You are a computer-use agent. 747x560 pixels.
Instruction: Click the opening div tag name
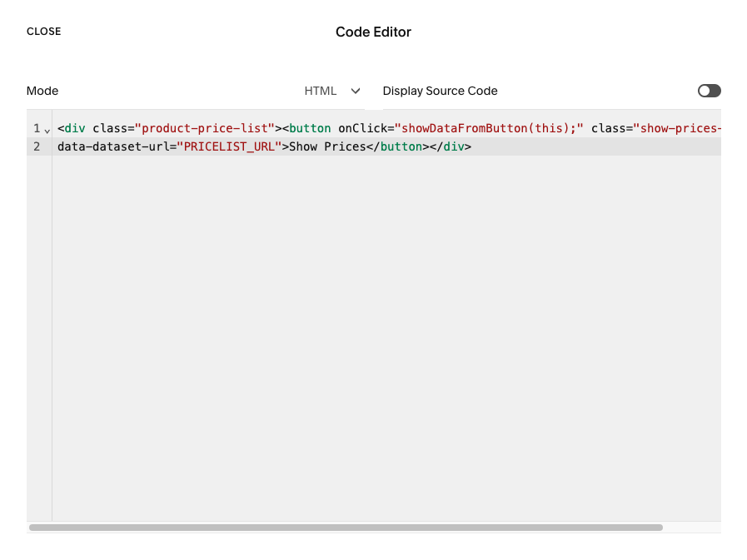pyautogui.click(x=75, y=128)
